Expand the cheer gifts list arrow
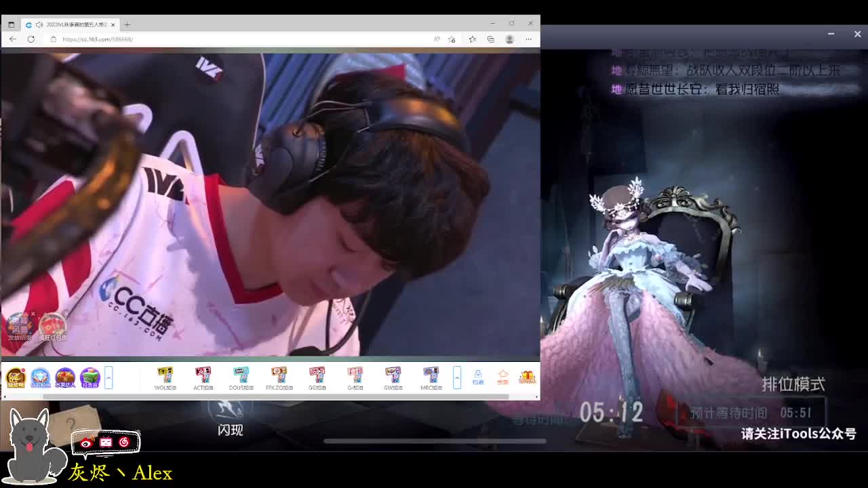868x488 pixels. click(x=457, y=378)
